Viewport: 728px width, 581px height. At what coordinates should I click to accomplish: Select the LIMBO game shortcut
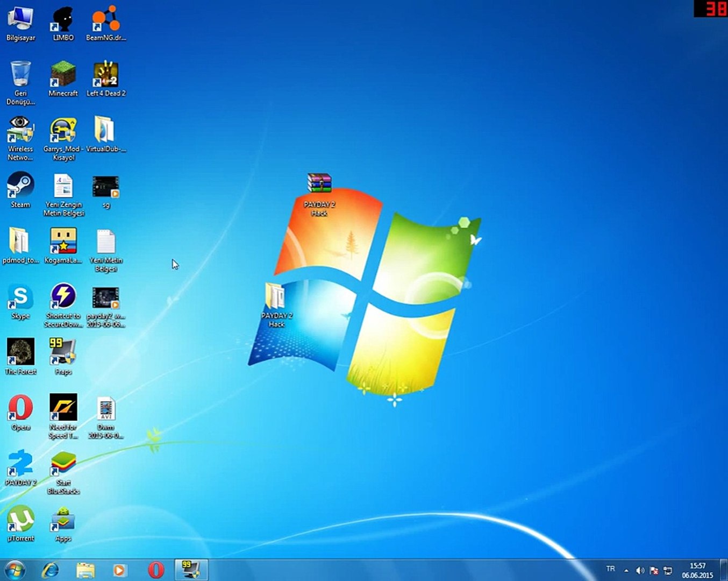pyautogui.click(x=63, y=24)
